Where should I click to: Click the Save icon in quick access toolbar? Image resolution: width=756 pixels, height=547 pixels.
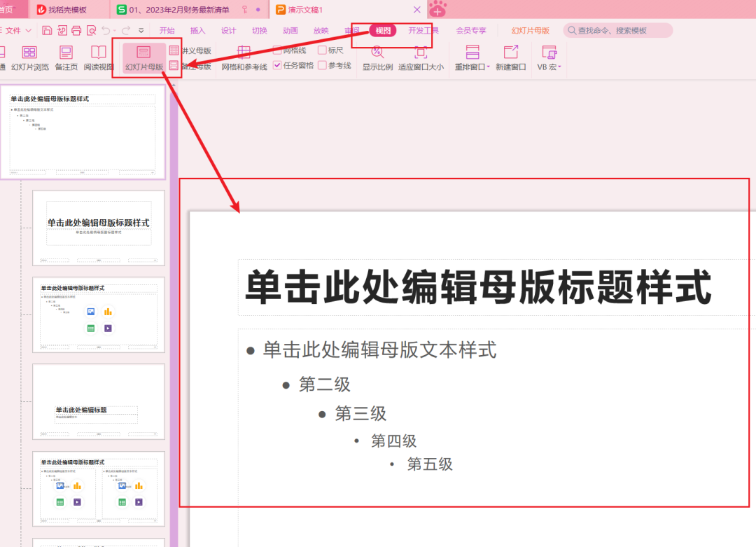[x=47, y=30]
